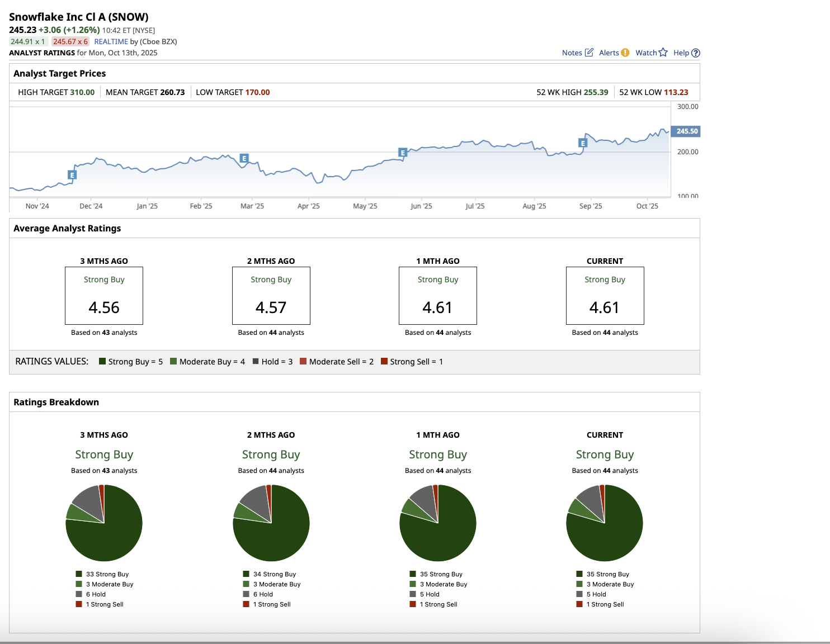Click the Strong Buy legend color swatch
Viewport: 830px width, 644px height.
102,361
